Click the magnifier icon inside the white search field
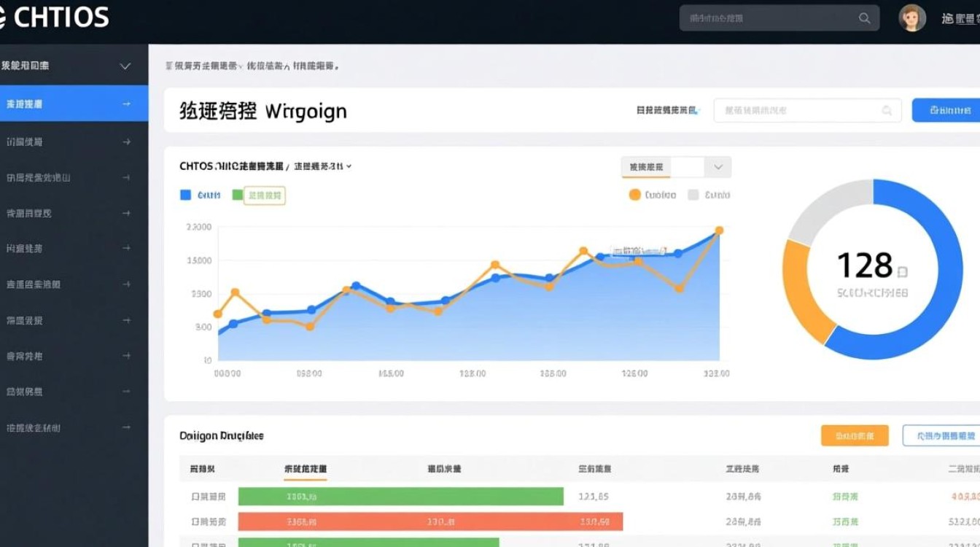Screen dimensions: 980x547 click(x=887, y=111)
